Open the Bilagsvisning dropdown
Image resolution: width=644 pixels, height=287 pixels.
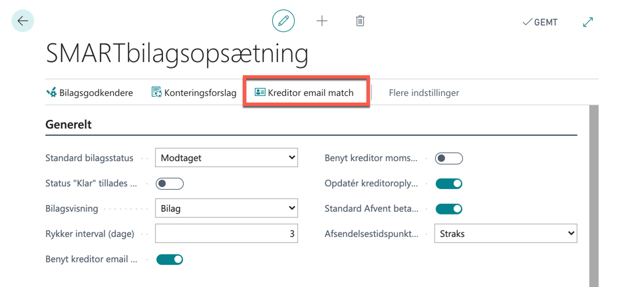tap(226, 208)
